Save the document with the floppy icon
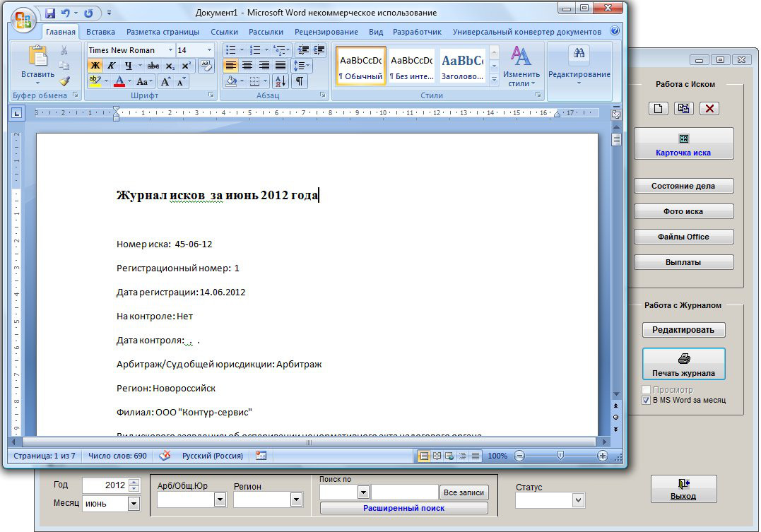761x532 pixels. click(x=49, y=13)
